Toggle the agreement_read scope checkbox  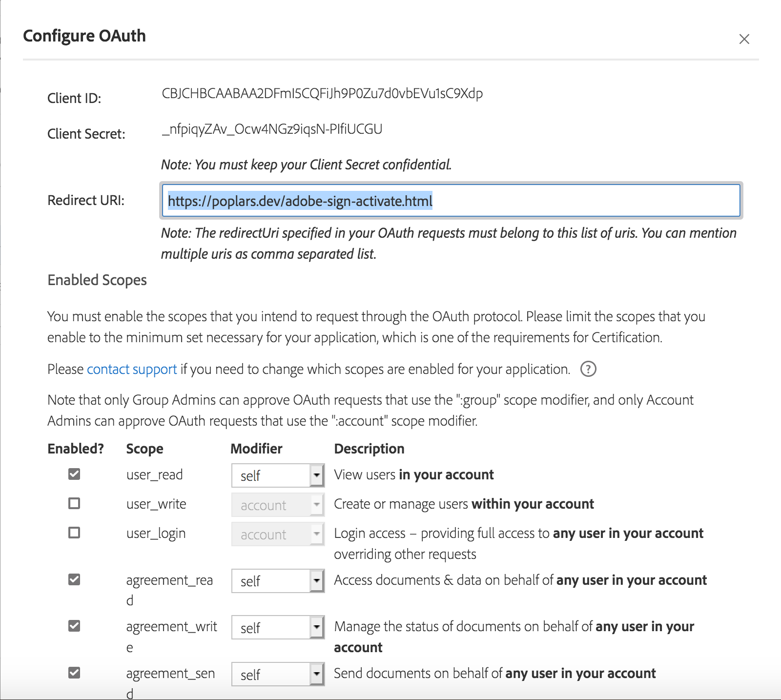click(74, 579)
